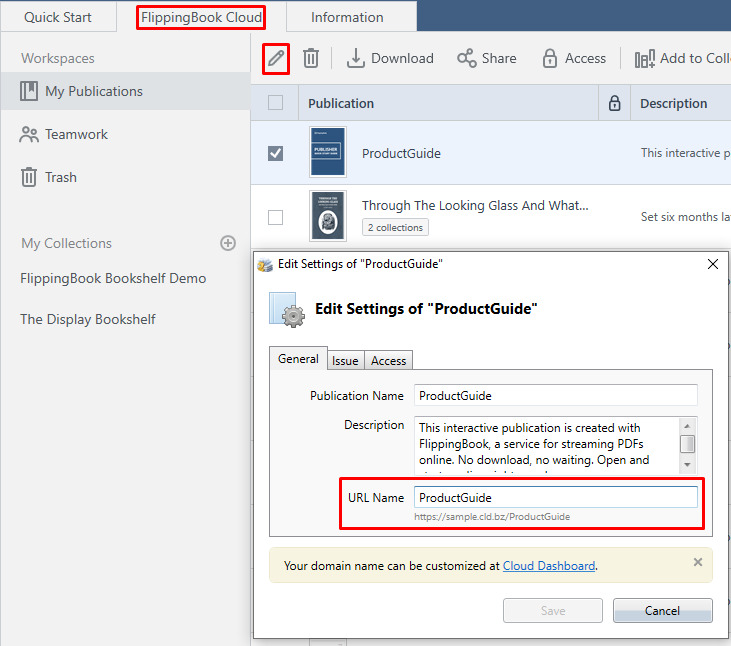Open FlippingBook Bookshelf Demo collection
The height and width of the screenshot is (646, 731).
(113, 278)
